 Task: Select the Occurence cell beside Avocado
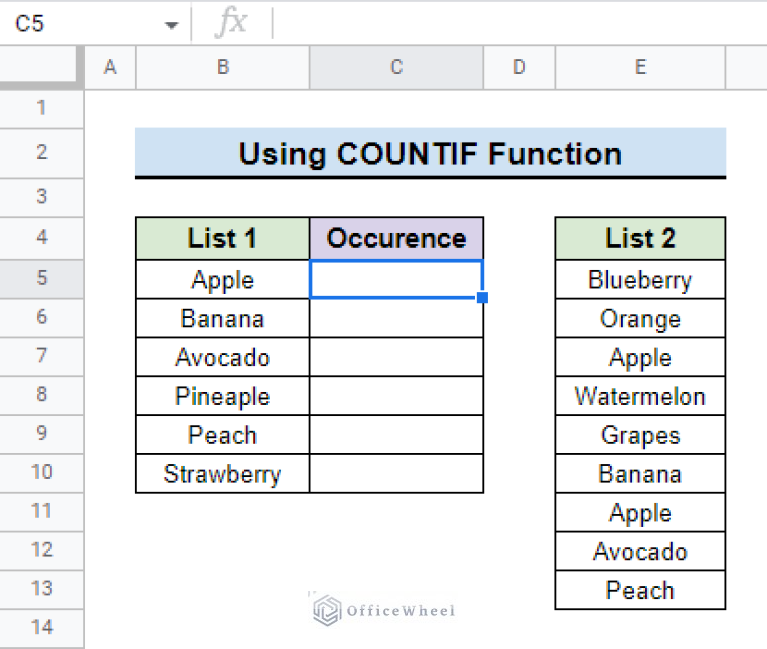(396, 357)
